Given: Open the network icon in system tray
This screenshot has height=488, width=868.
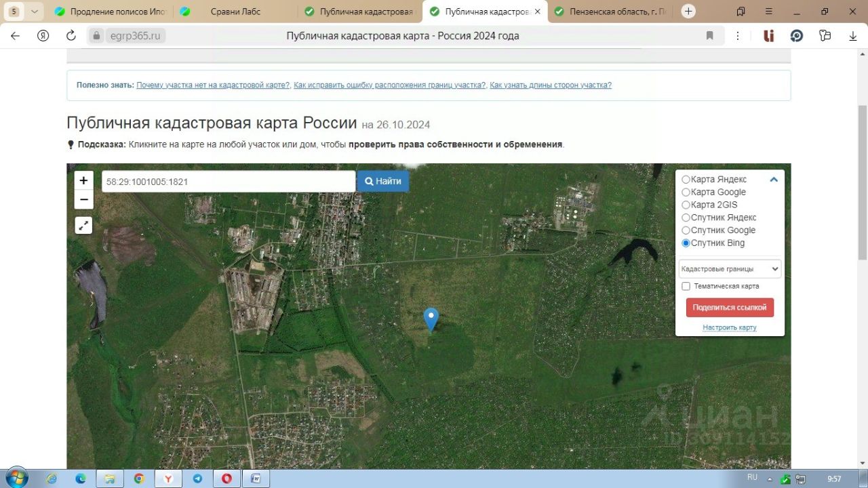Looking at the screenshot, I should pyautogui.click(x=800, y=479).
